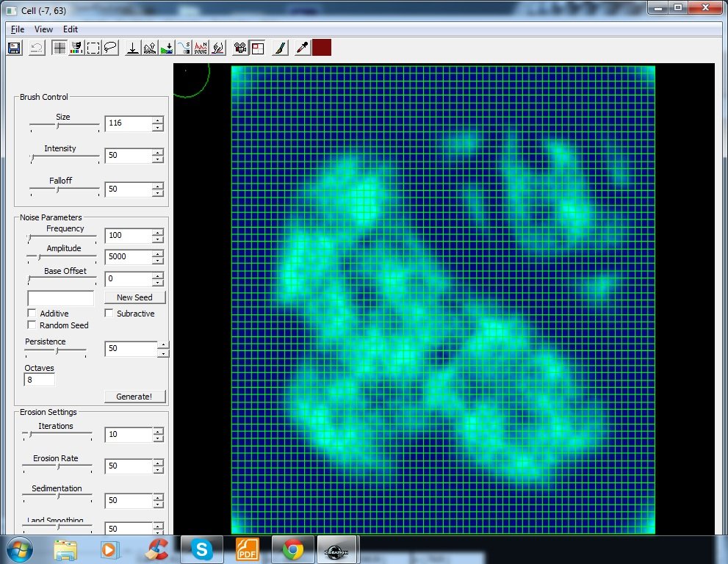Click the Octaves input field
The height and width of the screenshot is (564, 728).
point(40,380)
